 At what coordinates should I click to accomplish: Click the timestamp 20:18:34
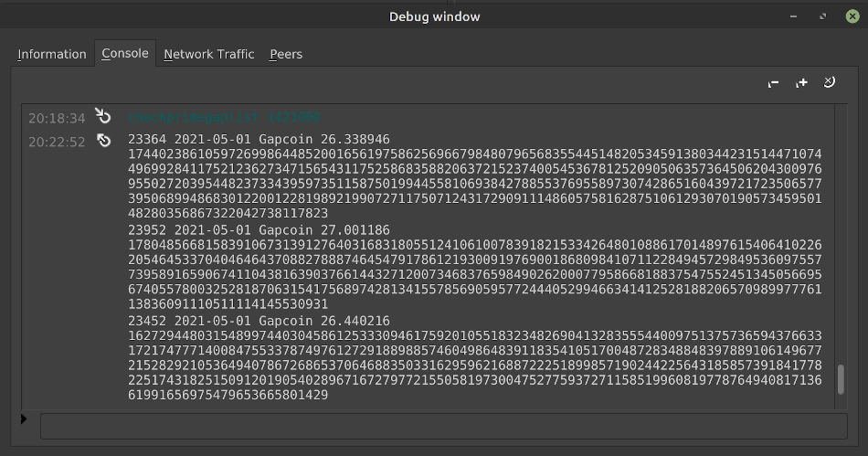[x=57, y=119]
